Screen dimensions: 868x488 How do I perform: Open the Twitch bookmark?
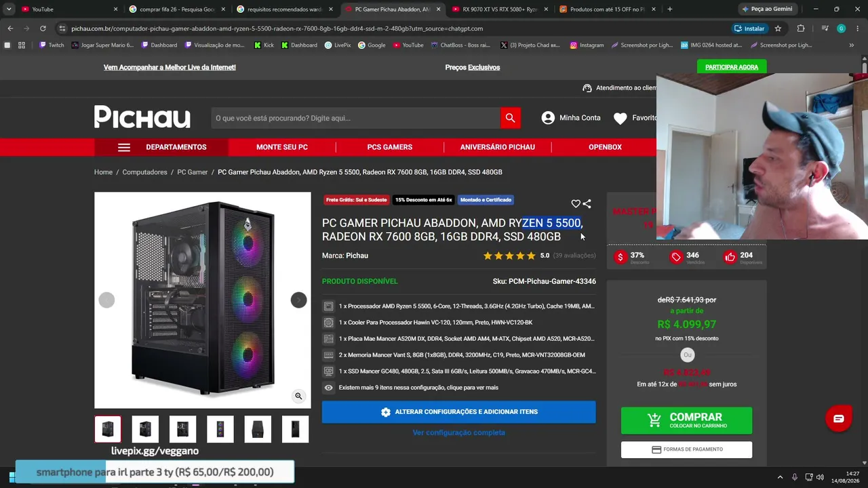click(52, 45)
